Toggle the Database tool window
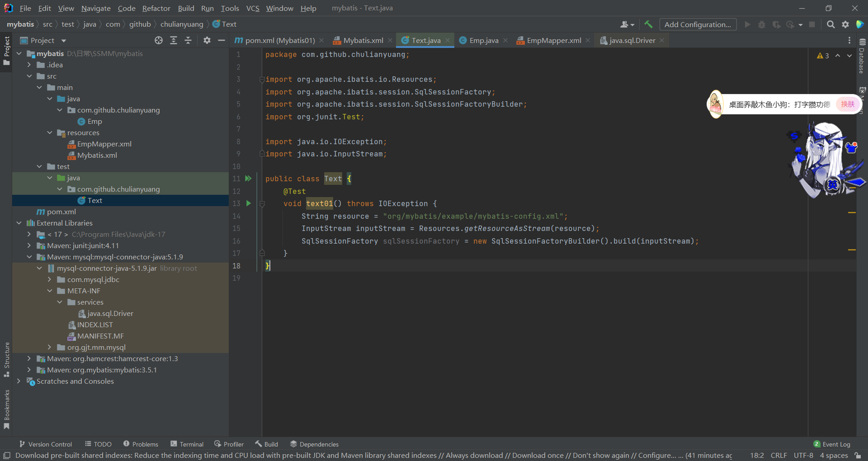The height and width of the screenshot is (461, 868). click(862, 56)
